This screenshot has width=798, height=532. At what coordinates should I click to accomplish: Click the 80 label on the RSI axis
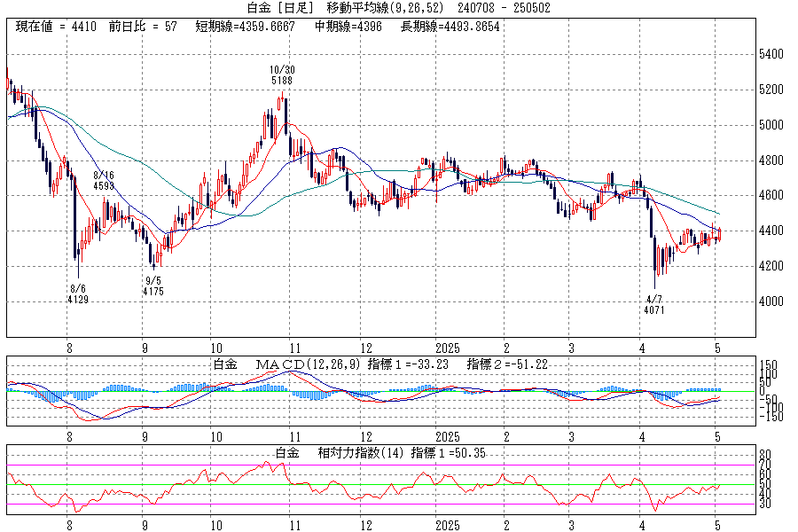tap(765, 455)
